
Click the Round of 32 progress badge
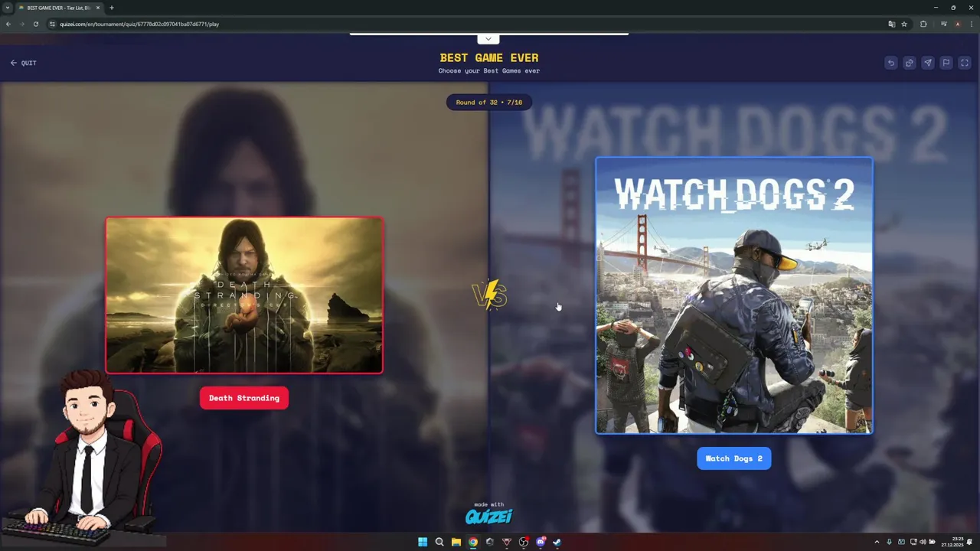click(x=489, y=102)
